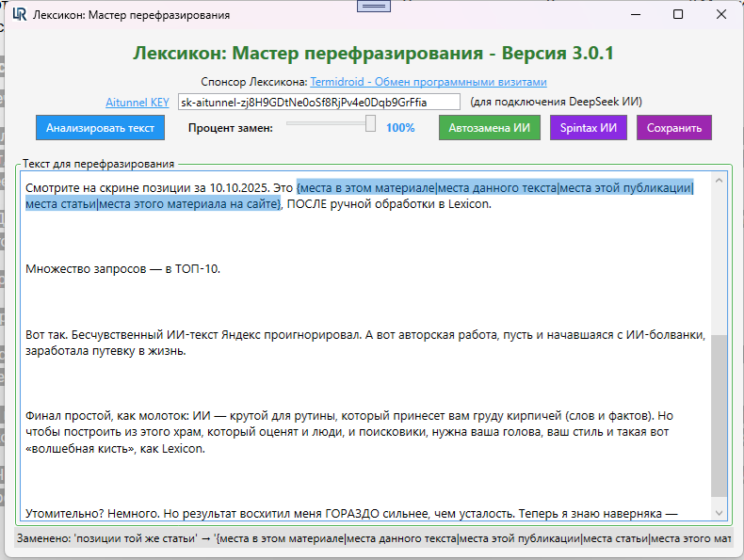
Task: Place cursor in the 'Множество запросов' line
Action: click(x=122, y=270)
